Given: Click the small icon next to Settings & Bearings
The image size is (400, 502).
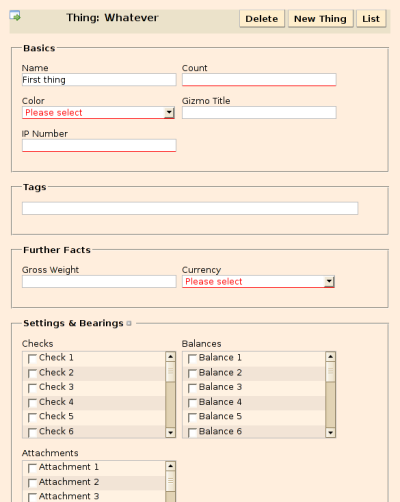Looking at the screenshot, I should pyautogui.click(x=129, y=323).
